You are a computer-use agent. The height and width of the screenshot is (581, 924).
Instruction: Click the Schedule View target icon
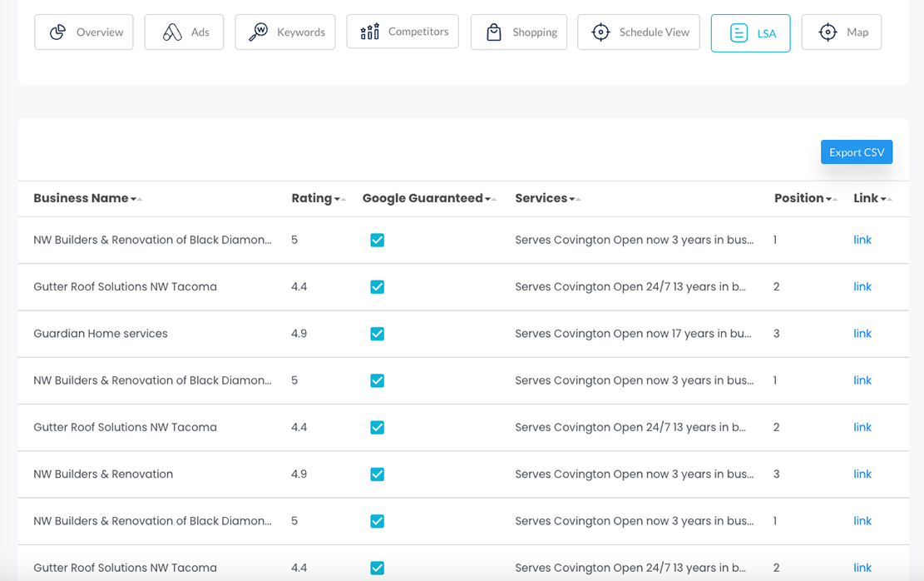tap(600, 32)
